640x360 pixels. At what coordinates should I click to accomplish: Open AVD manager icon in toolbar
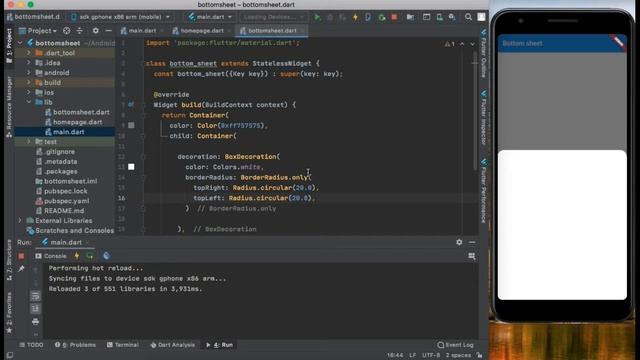(439, 17)
